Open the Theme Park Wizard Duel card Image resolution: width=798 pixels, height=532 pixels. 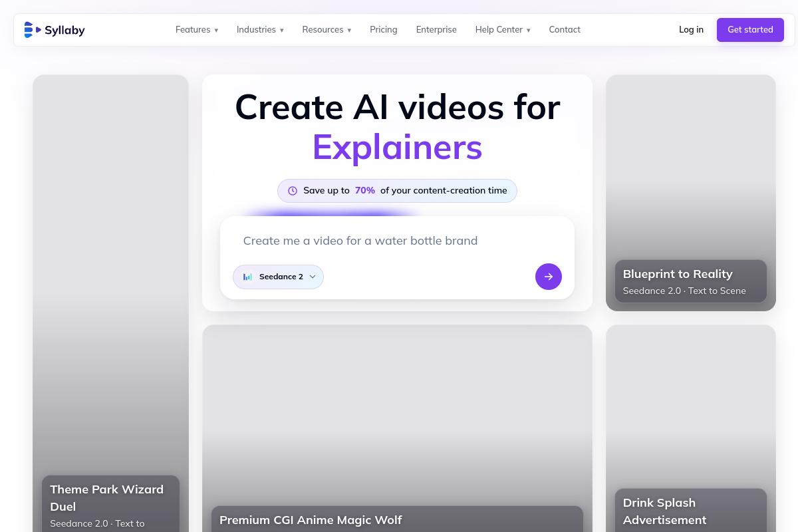pos(110,303)
